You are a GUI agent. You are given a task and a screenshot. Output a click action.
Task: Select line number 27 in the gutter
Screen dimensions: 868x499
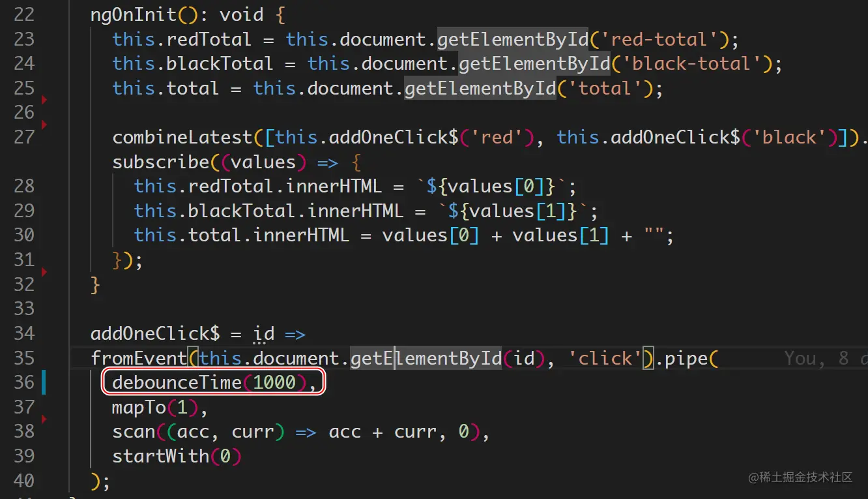[x=23, y=137]
